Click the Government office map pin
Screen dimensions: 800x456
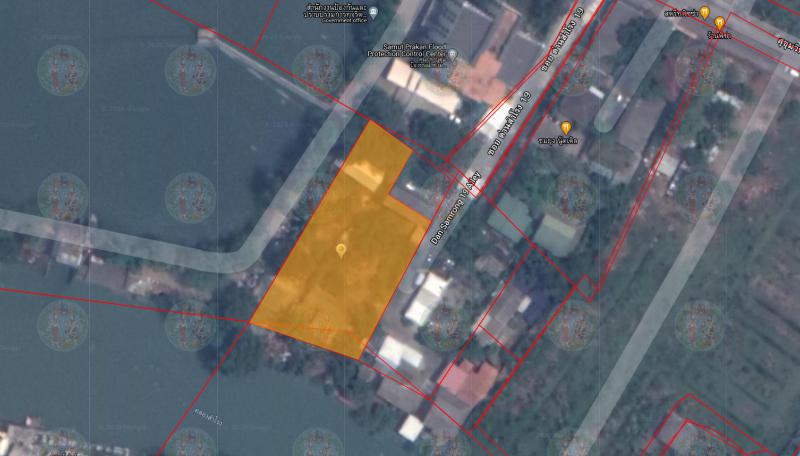pyautogui.click(x=373, y=12)
